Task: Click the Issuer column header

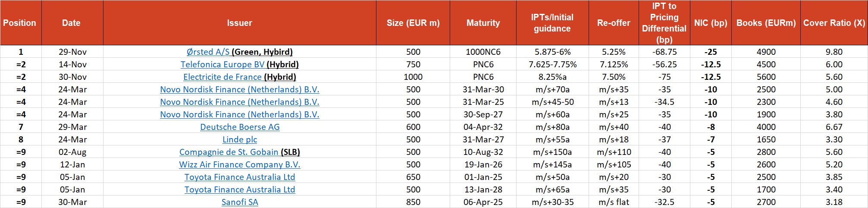Action: point(240,23)
